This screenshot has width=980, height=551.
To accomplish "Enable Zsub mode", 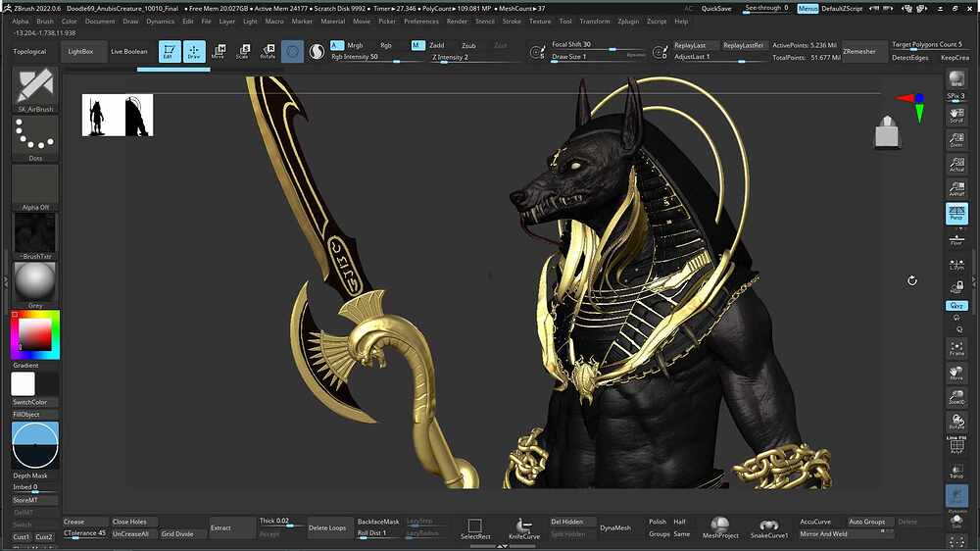I will 468,45.
